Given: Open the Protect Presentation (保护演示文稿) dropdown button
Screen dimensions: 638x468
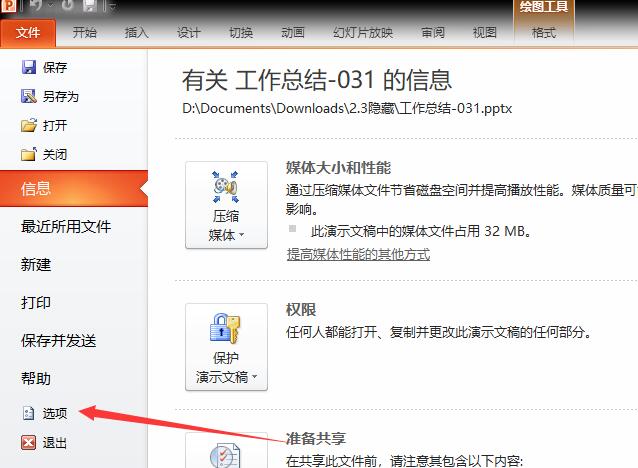Looking at the screenshot, I should point(226,347).
